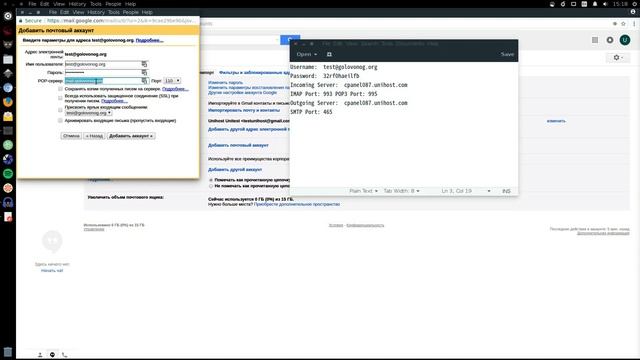Viewport: 640px width, 360px height.
Task: Open the label dropdown test@golovonog.org
Action: click(89, 113)
